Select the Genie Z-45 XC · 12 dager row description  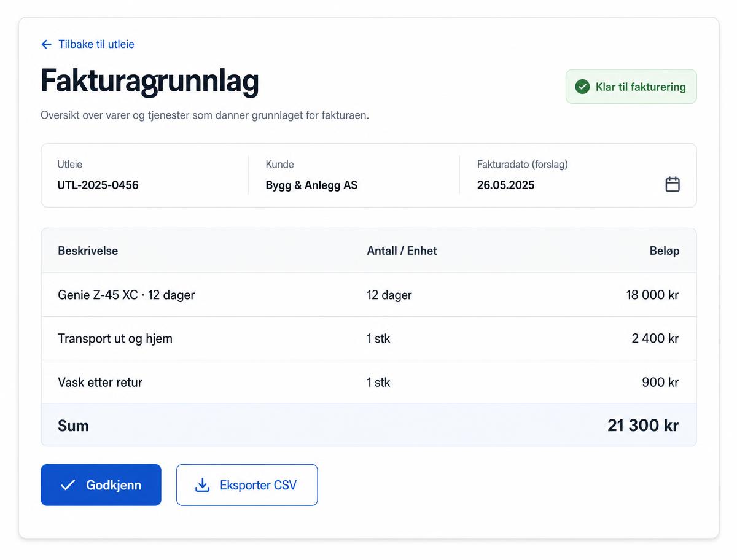click(126, 295)
